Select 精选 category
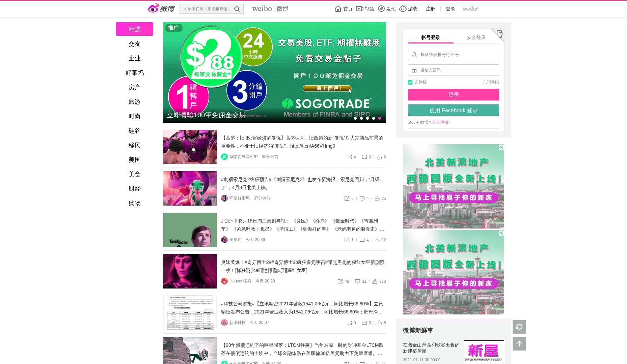This screenshot has width=627, height=364. pos(135,29)
